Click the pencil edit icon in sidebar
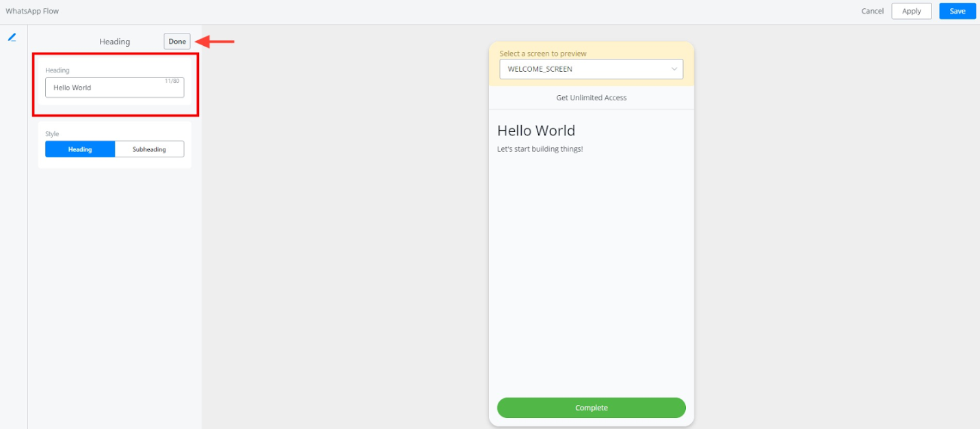This screenshot has height=429, width=980. [12, 38]
